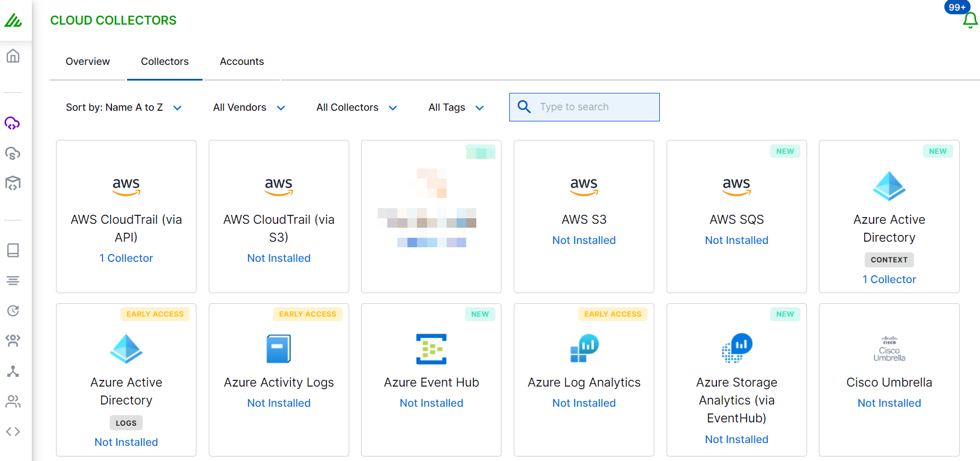Viewport: 980px width, 461px height.
Task: Expand the Sort by Name A to Z dropdown
Action: (x=124, y=107)
